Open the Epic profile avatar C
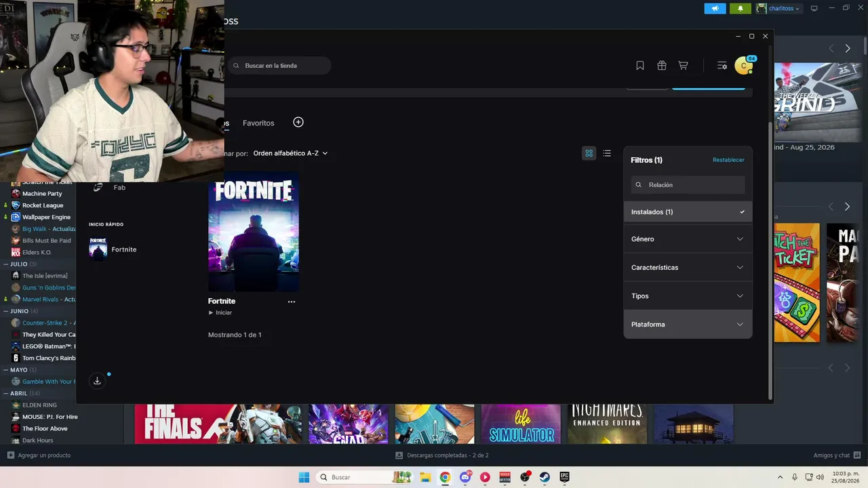868x488 pixels. [x=744, y=66]
